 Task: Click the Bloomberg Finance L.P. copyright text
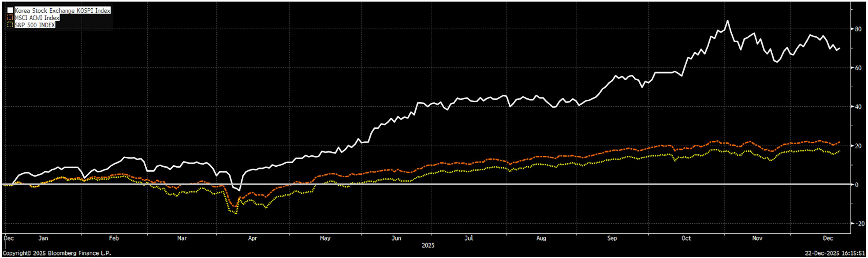pyautogui.click(x=57, y=253)
